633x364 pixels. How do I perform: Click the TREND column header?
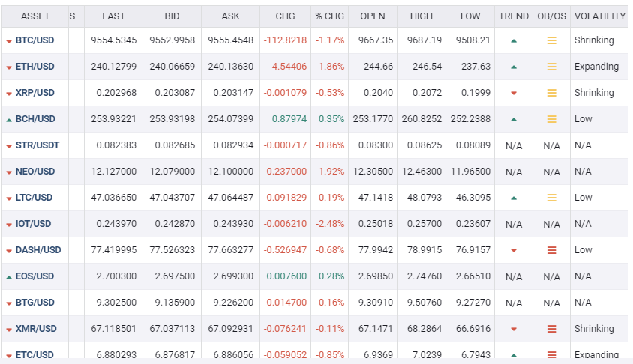click(514, 16)
